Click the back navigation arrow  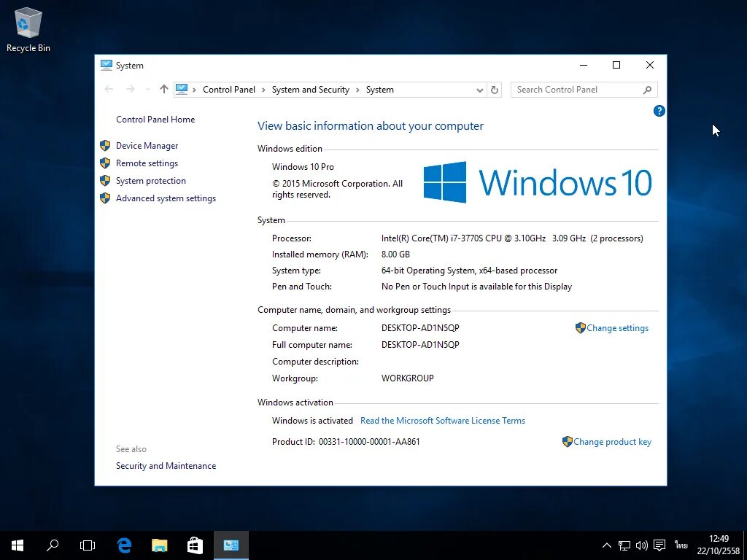[109, 89]
